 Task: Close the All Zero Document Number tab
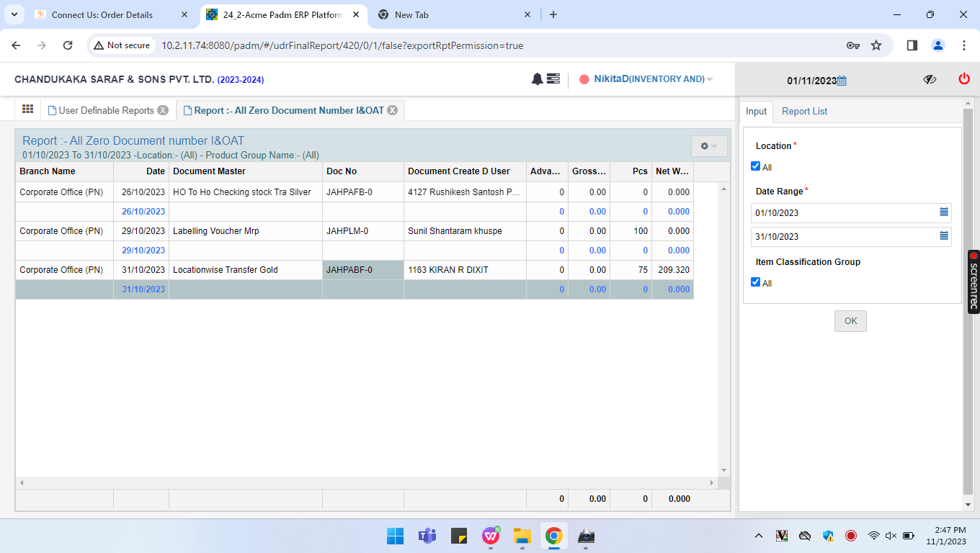pos(392,110)
